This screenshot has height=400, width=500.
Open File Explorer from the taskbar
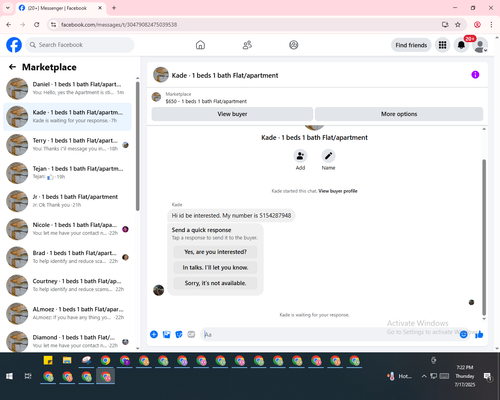(67, 360)
